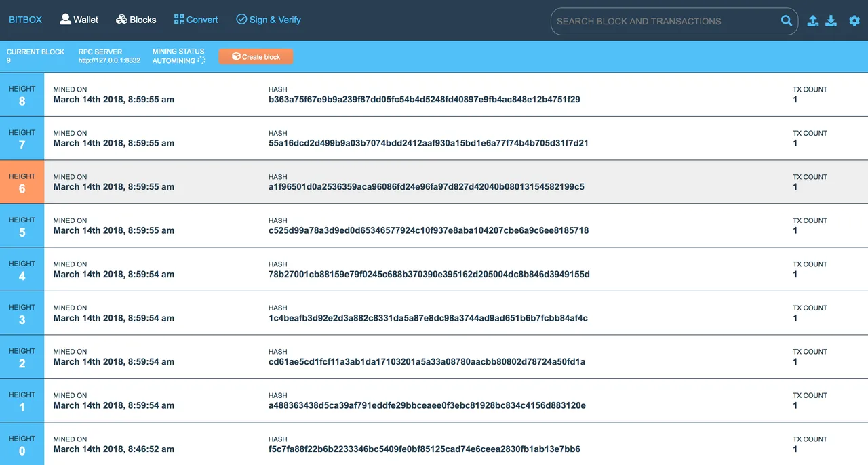Viewport: 868px width, 465px height.
Task: Click hash starting cd61ae5cd1fc
Action: coord(427,362)
